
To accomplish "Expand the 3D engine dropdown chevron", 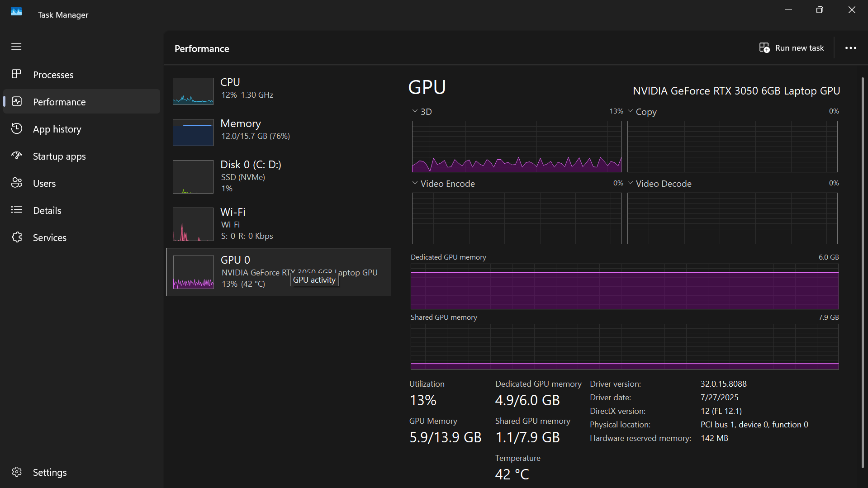I will 415,111.
